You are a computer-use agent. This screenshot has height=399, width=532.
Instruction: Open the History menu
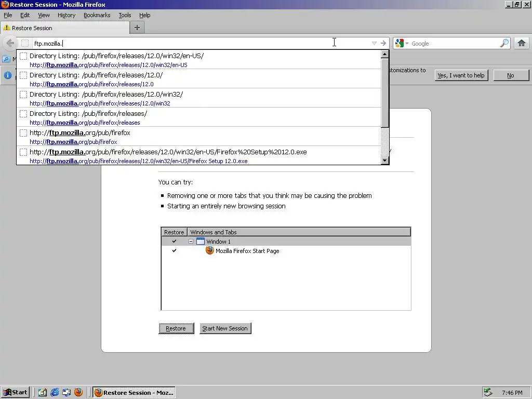point(66,15)
